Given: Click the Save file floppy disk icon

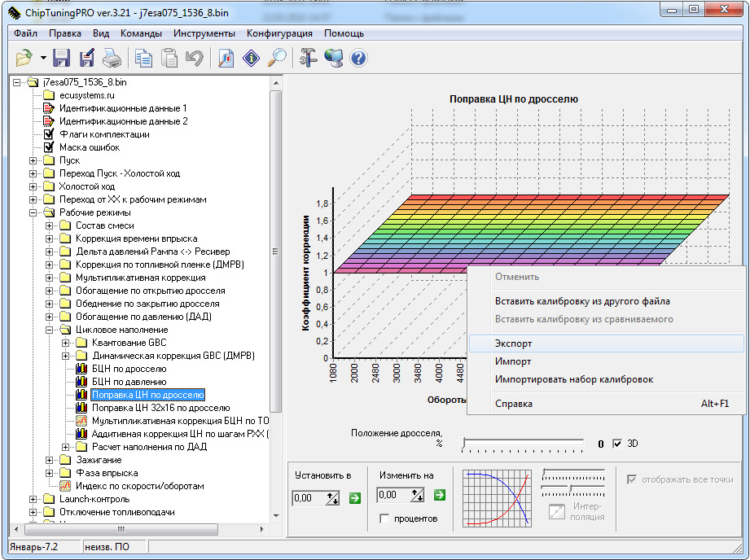Looking at the screenshot, I should tap(62, 58).
